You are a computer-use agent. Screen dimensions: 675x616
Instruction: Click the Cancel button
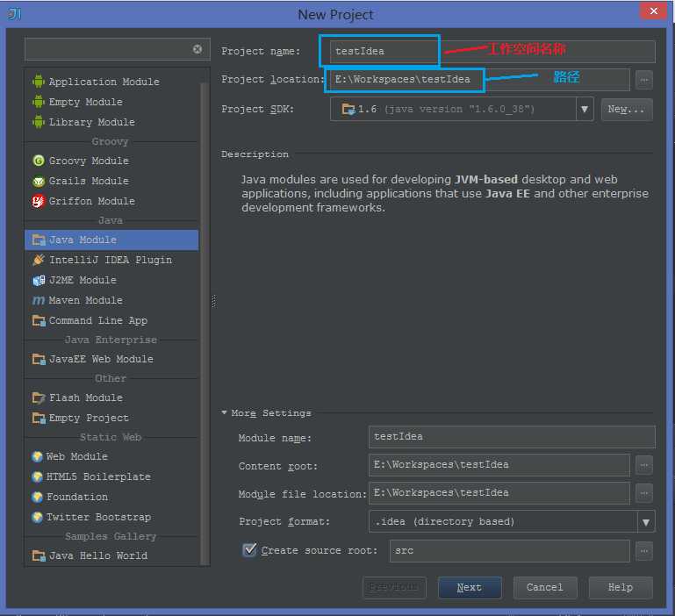(545, 588)
